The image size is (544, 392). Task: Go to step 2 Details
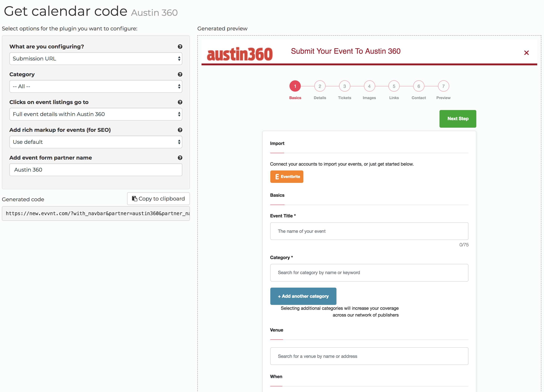coord(320,86)
